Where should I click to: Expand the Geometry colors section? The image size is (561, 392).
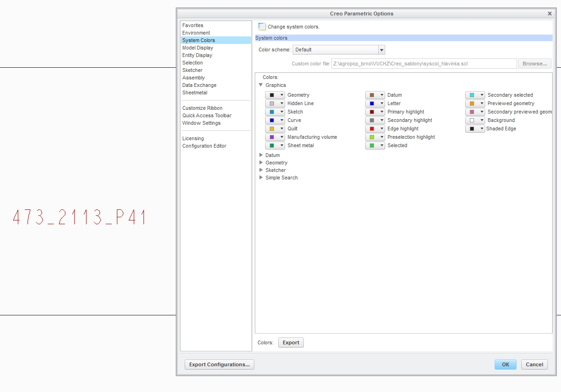261,163
